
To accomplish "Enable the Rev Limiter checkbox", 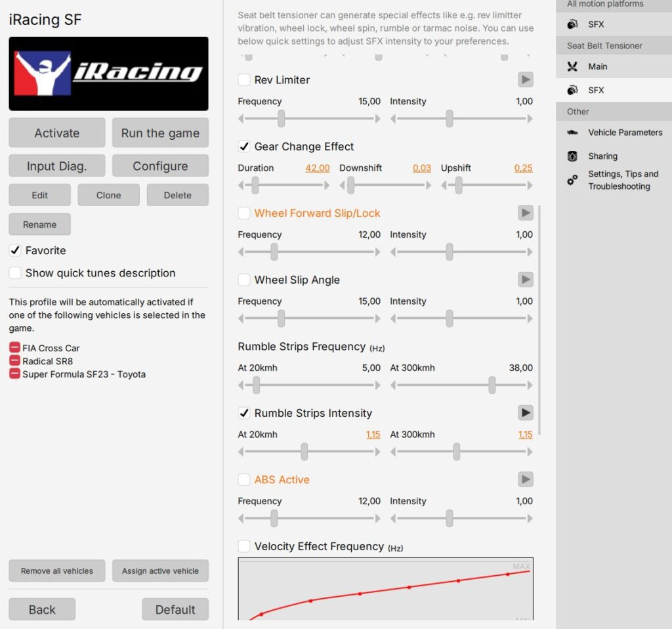I will tap(244, 80).
